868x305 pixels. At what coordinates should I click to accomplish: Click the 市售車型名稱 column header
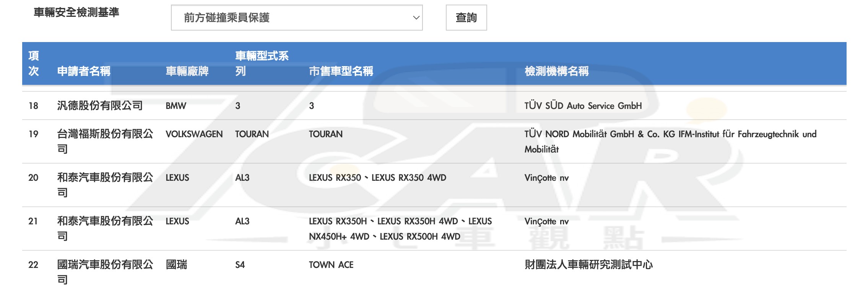click(341, 71)
